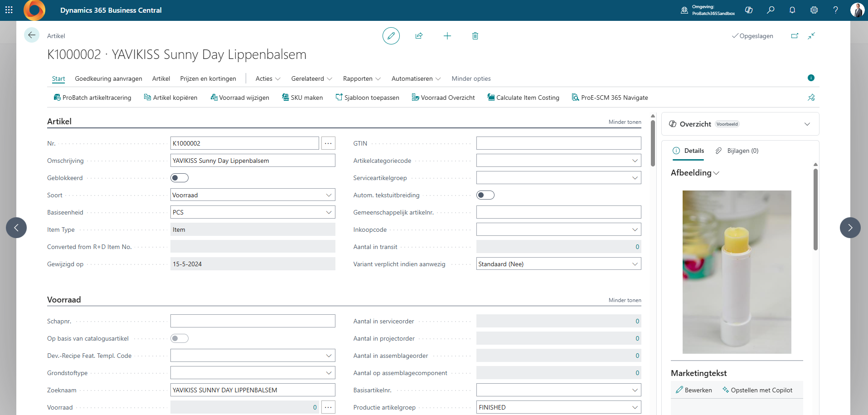Screen dimensions: 868x415
Task: Click the environment info icon
Action: 684,10
